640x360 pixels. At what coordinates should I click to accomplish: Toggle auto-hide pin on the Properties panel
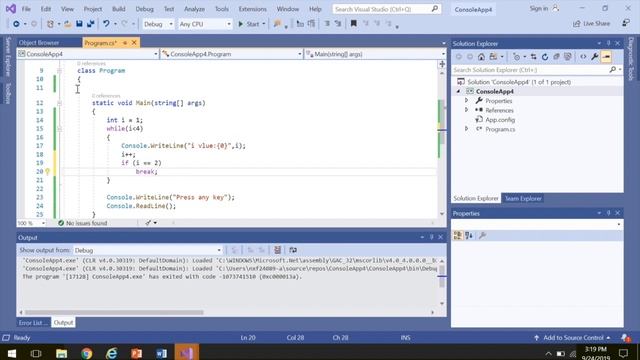(x=608, y=213)
